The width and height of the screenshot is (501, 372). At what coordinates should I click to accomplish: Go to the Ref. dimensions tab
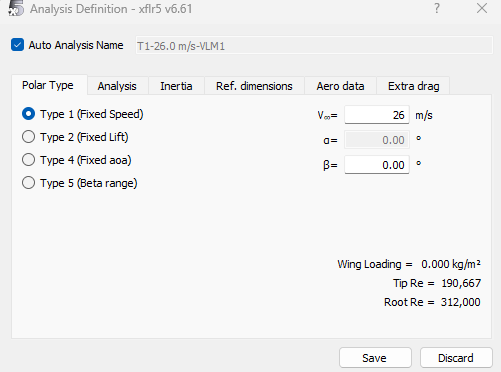pos(254,86)
